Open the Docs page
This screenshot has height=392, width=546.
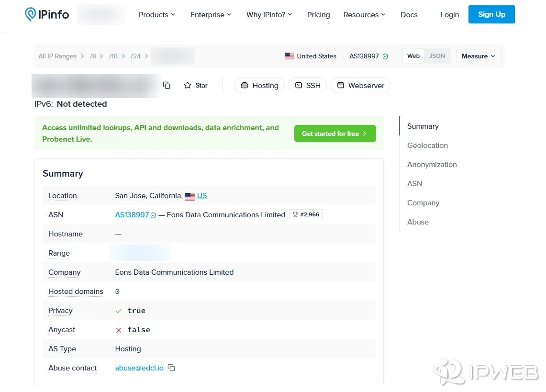click(x=409, y=15)
